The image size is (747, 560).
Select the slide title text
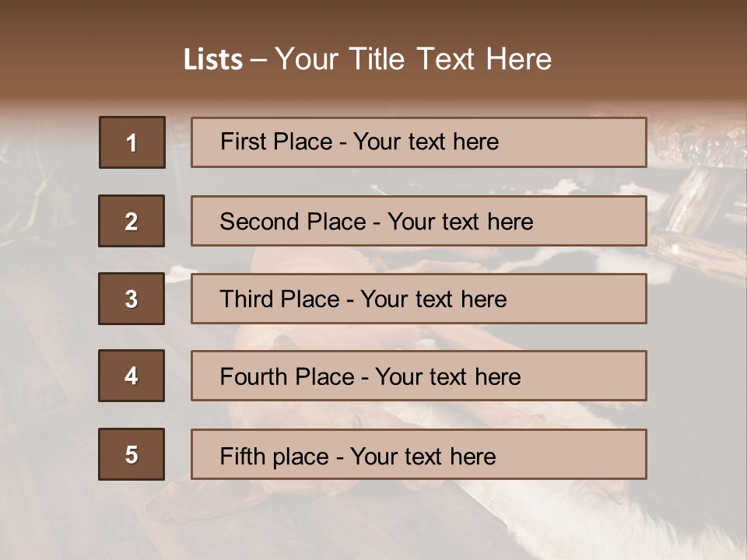tap(367, 59)
